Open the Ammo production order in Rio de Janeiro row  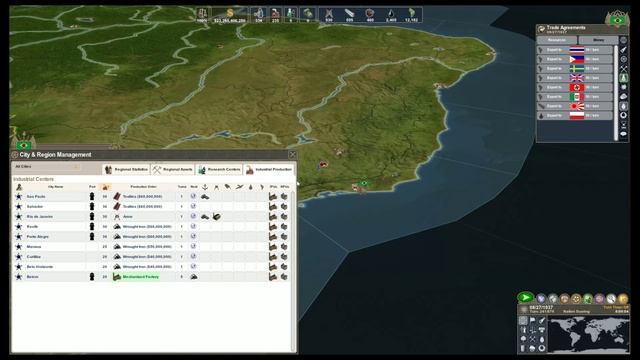tap(128, 217)
